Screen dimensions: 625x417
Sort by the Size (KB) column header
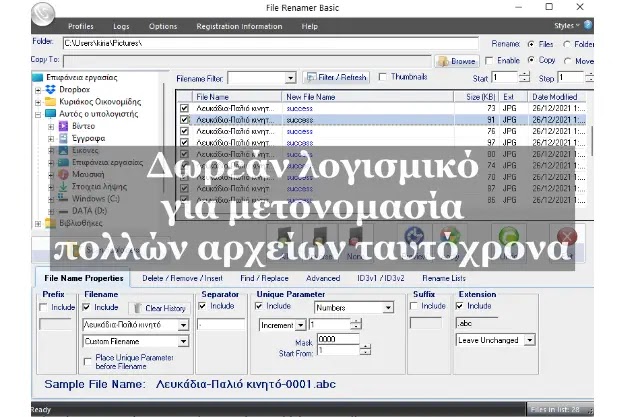pos(477,97)
